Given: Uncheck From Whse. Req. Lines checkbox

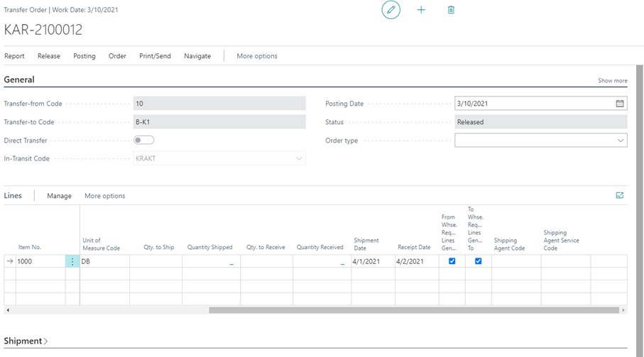Looking at the screenshot, I should point(452,261).
